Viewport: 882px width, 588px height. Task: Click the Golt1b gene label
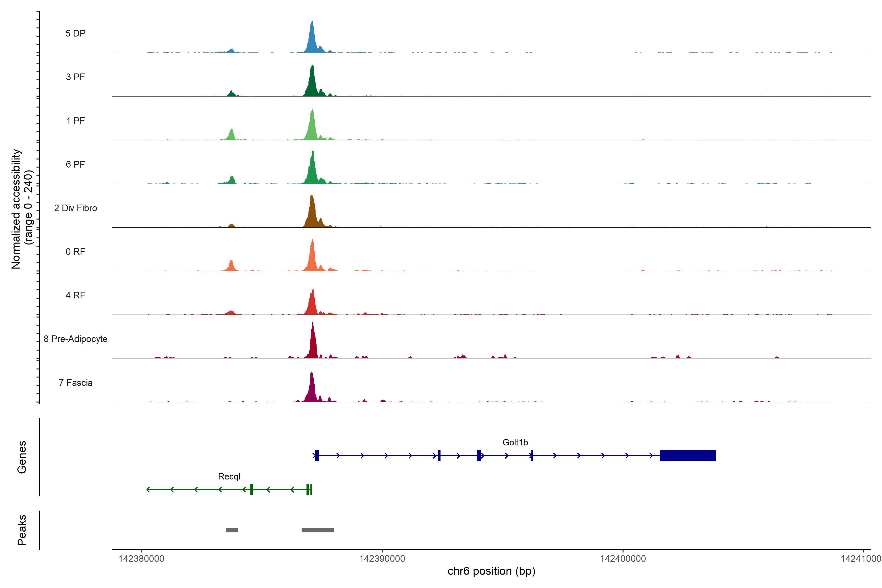tap(515, 442)
